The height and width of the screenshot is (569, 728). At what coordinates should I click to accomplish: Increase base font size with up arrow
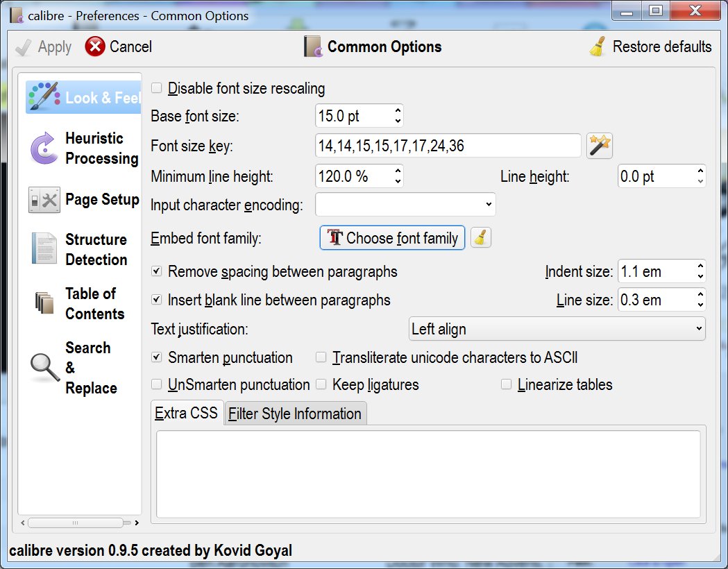[x=398, y=110]
